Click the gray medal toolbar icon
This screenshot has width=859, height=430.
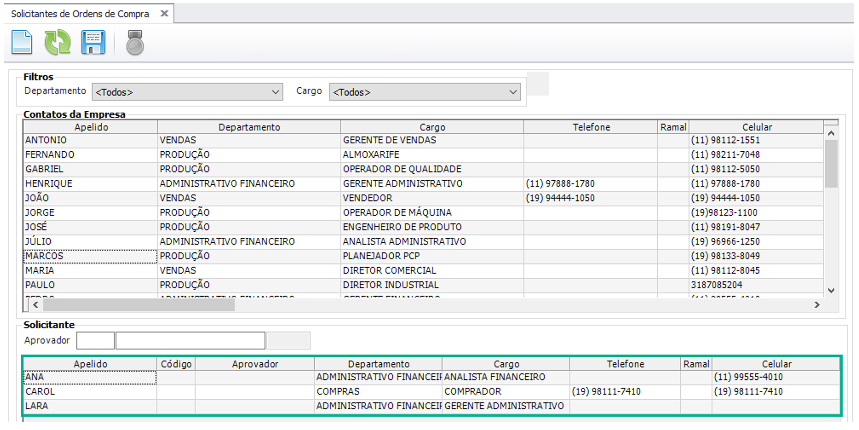(135, 43)
